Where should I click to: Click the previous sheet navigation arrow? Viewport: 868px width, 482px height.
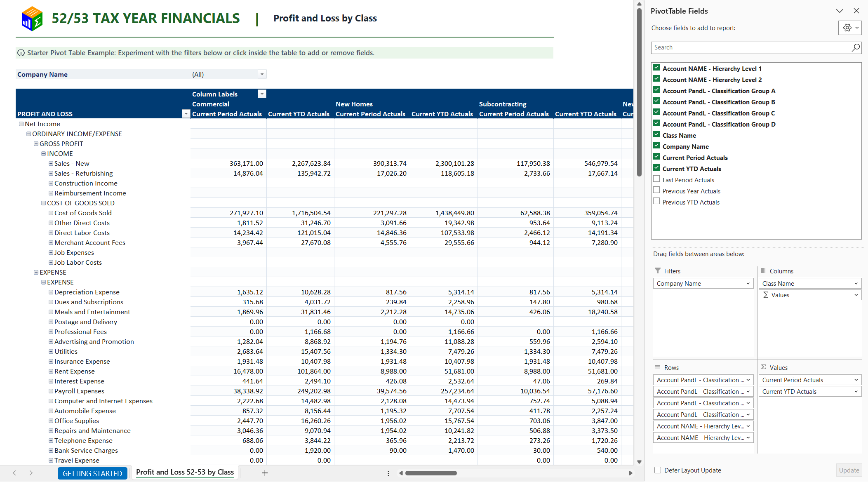tap(14, 473)
